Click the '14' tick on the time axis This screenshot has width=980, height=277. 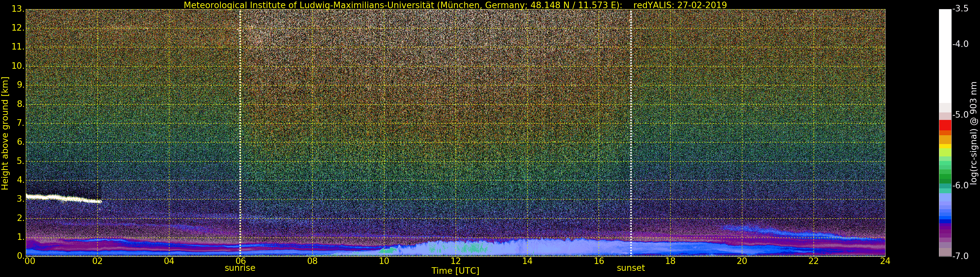(527, 261)
